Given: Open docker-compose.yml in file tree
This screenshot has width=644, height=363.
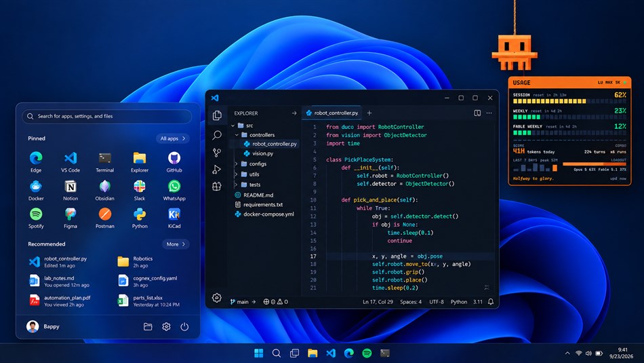Looking at the screenshot, I should (264, 214).
